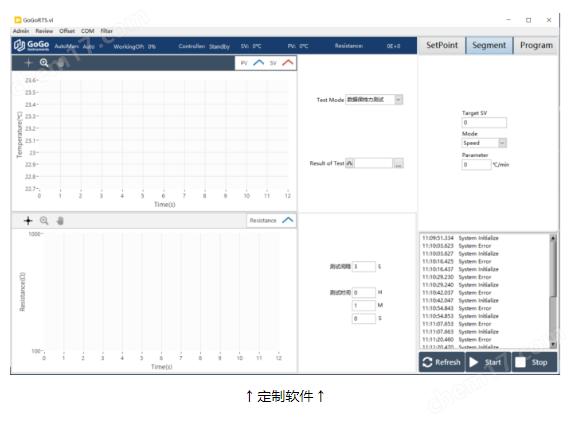Click the Parameter °C/min input field
Image resolution: width=577 pixels, height=424 pixels.
[x=476, y=165]
